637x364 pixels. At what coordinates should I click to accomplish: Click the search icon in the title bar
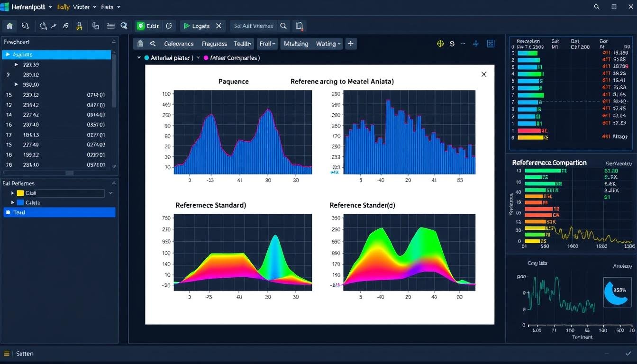[597, 7]
